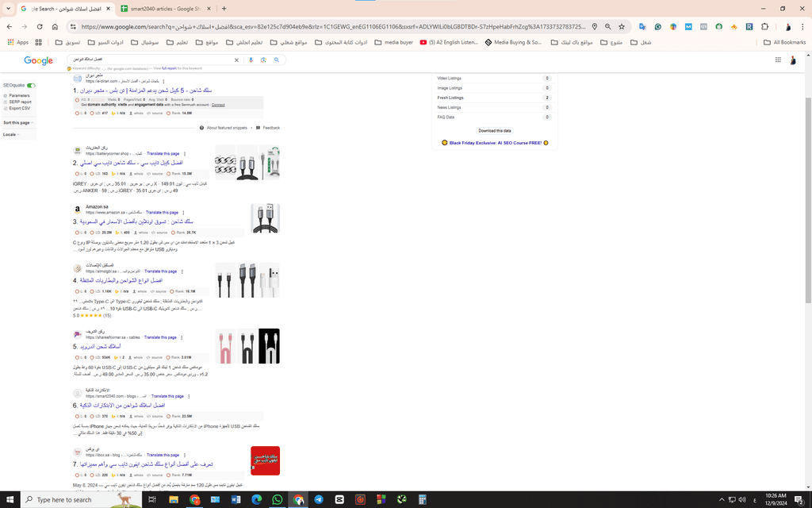The image size is (812, 508).
Task: Expand the Locale dropdown
Action: 11,134
